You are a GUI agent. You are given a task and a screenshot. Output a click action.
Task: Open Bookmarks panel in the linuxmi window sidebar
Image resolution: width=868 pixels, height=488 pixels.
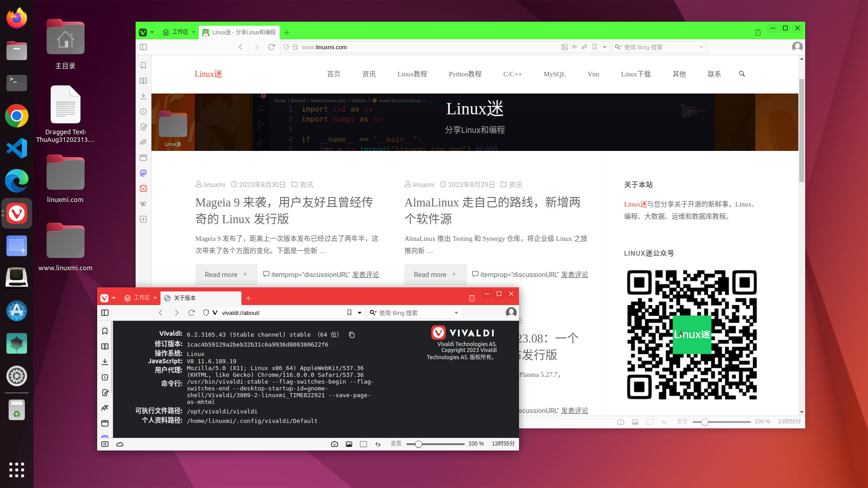143,66
